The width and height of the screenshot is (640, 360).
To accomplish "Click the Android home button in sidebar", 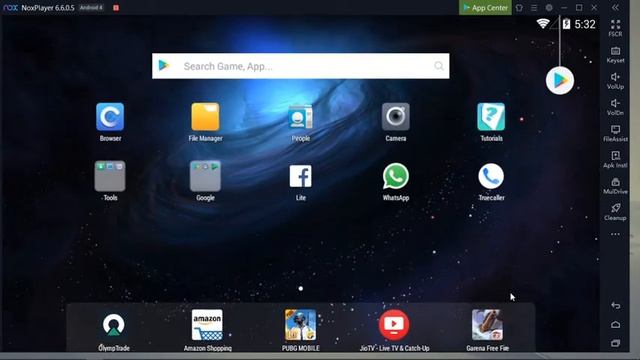I will [x=616, y=324].
